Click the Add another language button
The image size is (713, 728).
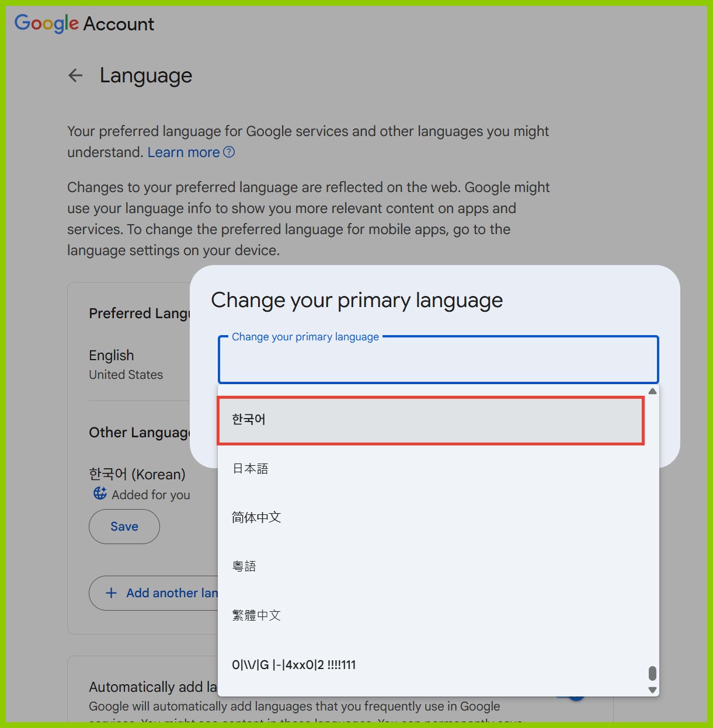point(154,593)
